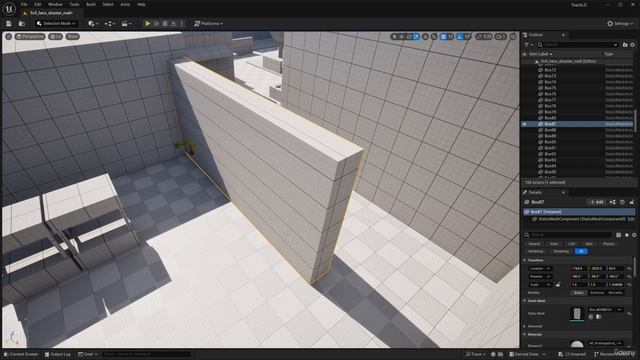Click the 12 Unsaved status button
Viewport: 640px width, 360px height.
pos(572,354)
